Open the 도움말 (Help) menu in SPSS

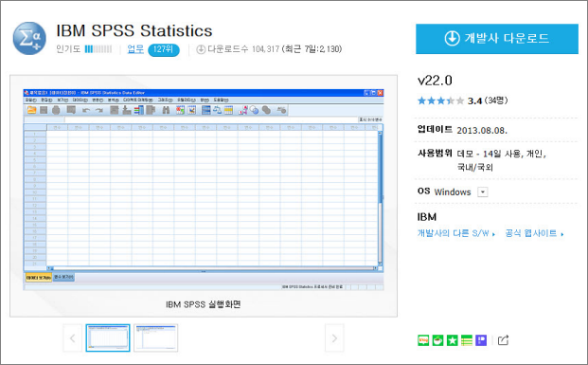(x=221, y=100)
